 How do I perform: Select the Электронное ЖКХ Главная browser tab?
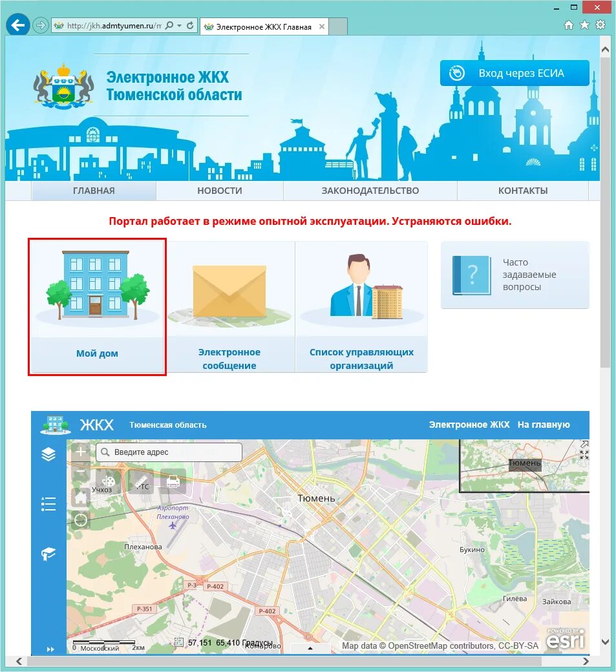click(x=264, y=27)
